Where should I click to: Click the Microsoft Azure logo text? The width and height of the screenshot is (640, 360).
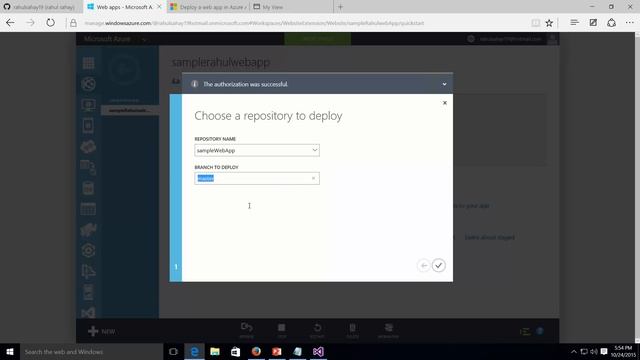[107, 39]
